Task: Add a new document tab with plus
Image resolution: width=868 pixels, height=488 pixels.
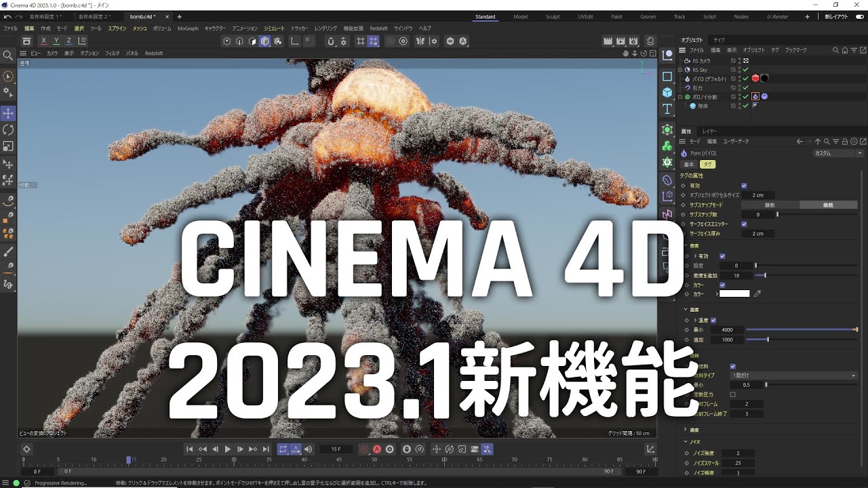Action: click(179, 16)
